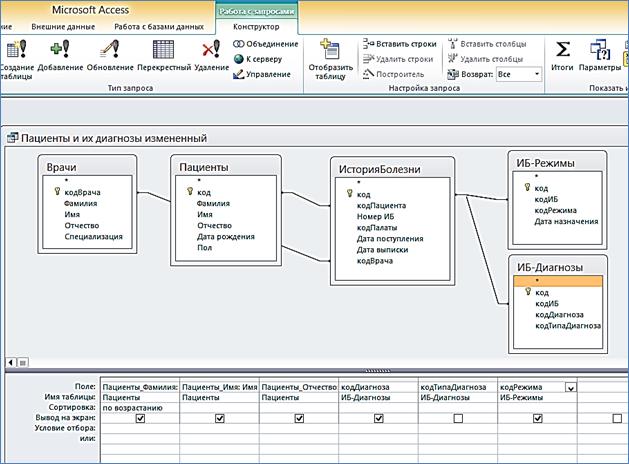Click the ИсторияБолезни table title bar
This screenshot has height=464, width=629.
pos(392,169)
